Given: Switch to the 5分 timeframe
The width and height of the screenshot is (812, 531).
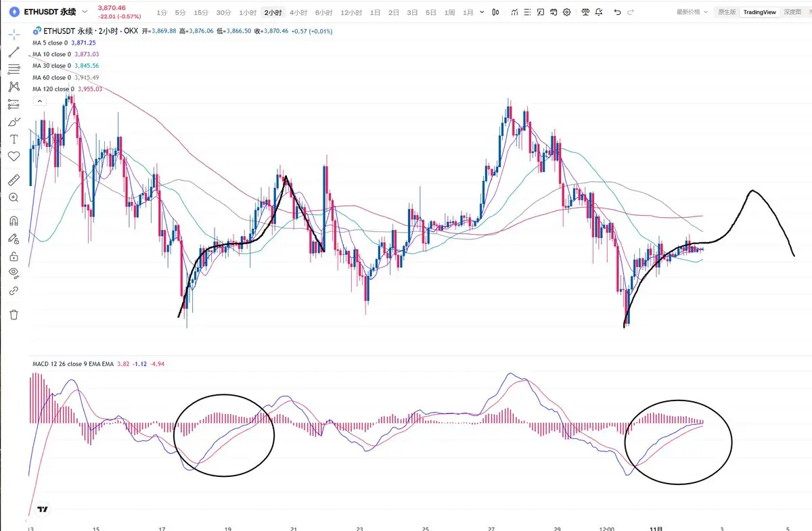Looking at the screenshot, I should coord(180,12).
